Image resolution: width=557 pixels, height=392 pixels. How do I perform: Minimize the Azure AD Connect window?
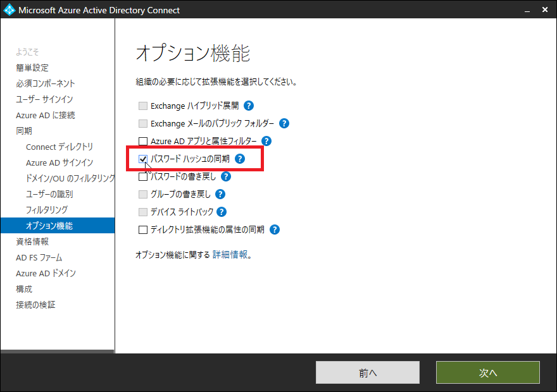pos(527,10)
